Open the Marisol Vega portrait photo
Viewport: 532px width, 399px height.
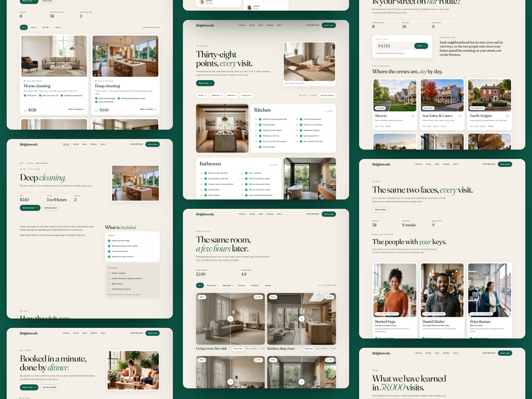[395, 290]
